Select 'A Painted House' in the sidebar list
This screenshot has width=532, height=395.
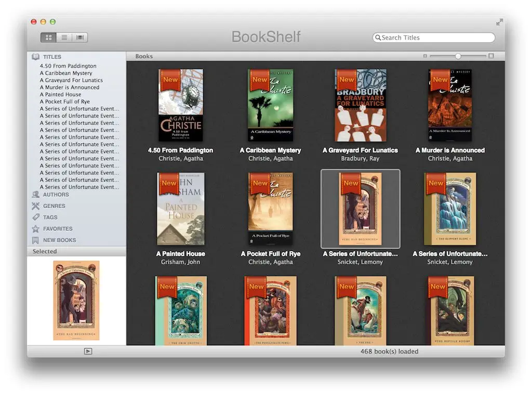click(x=60, y=94)
